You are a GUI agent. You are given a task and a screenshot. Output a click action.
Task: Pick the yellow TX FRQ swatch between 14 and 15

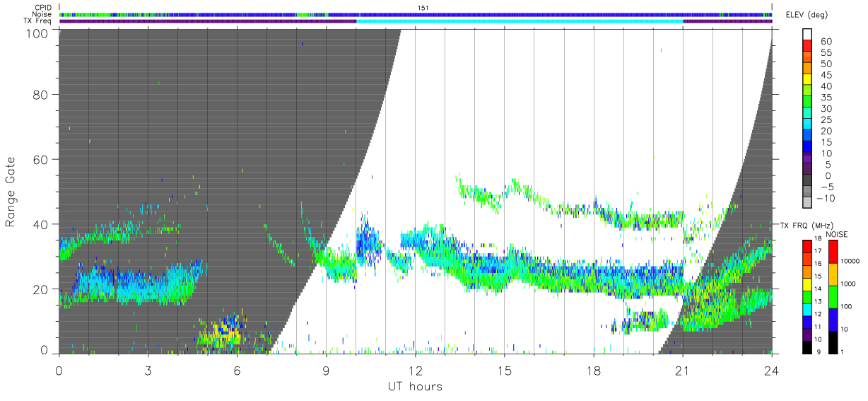[808, 284]
